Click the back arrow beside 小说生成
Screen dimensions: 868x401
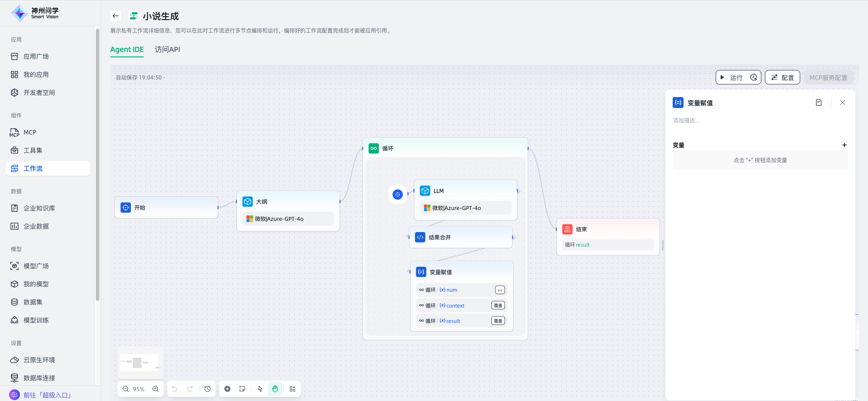click(116, 16)
